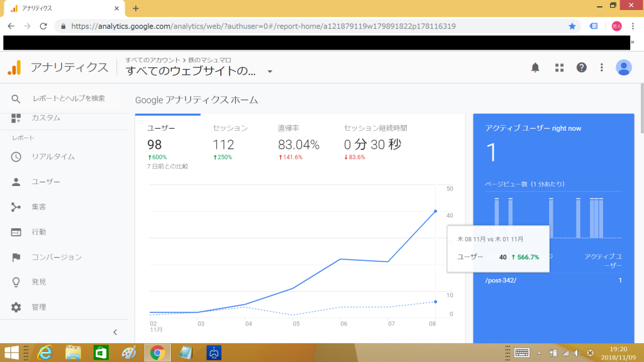Open the /post-342/ active page link

click(501, 281)
